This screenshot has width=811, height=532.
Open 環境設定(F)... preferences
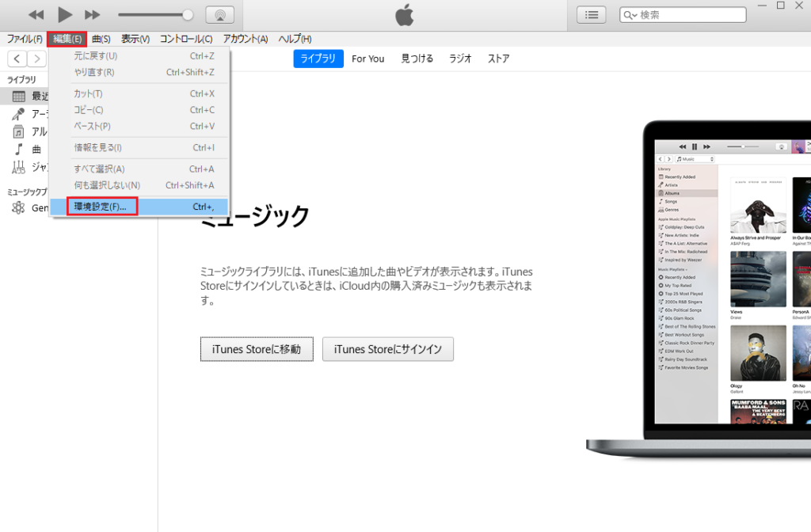[139, 207]
